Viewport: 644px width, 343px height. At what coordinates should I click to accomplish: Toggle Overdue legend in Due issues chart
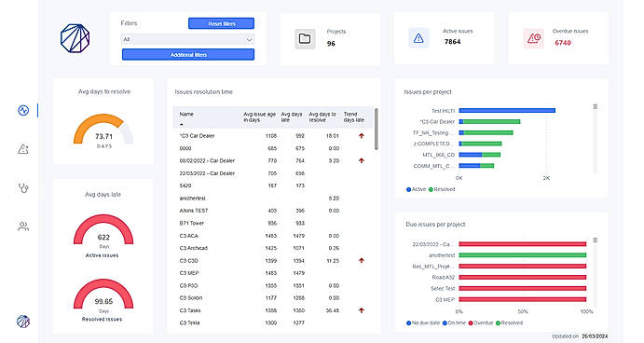coord(481,322)
